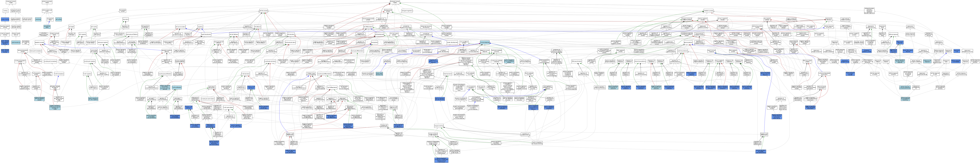This screenshot has width=980, height=163.
Task: Click the 'cellular anatomical entity' node
Action: click(x=47, y=11)
